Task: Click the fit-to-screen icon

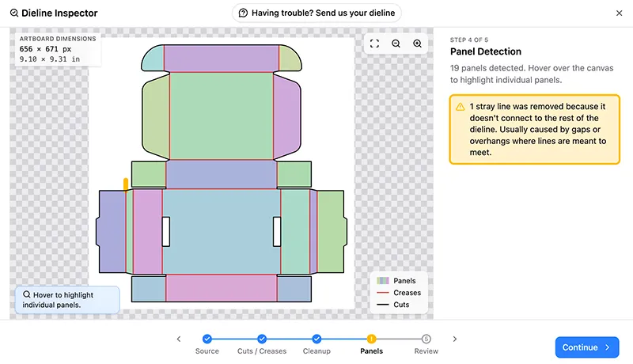Action: click(x=374, y=44)
